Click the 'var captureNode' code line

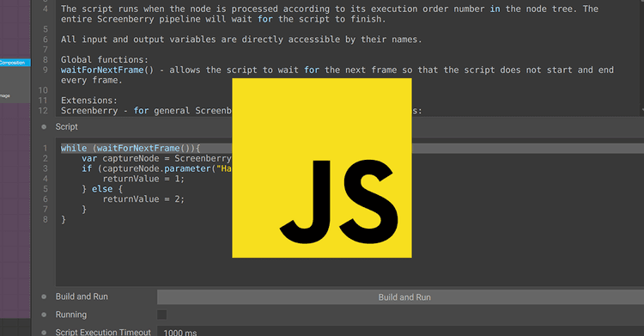point(156,158)
